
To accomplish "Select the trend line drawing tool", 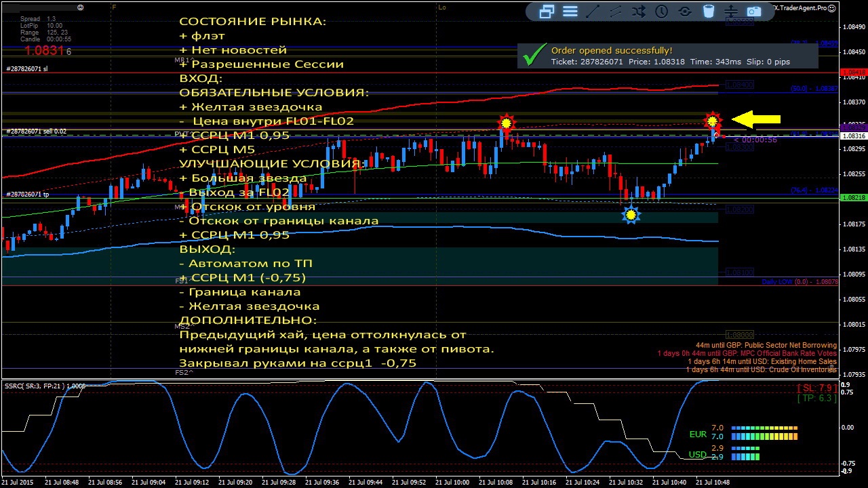I will click(x=593, y=11).
